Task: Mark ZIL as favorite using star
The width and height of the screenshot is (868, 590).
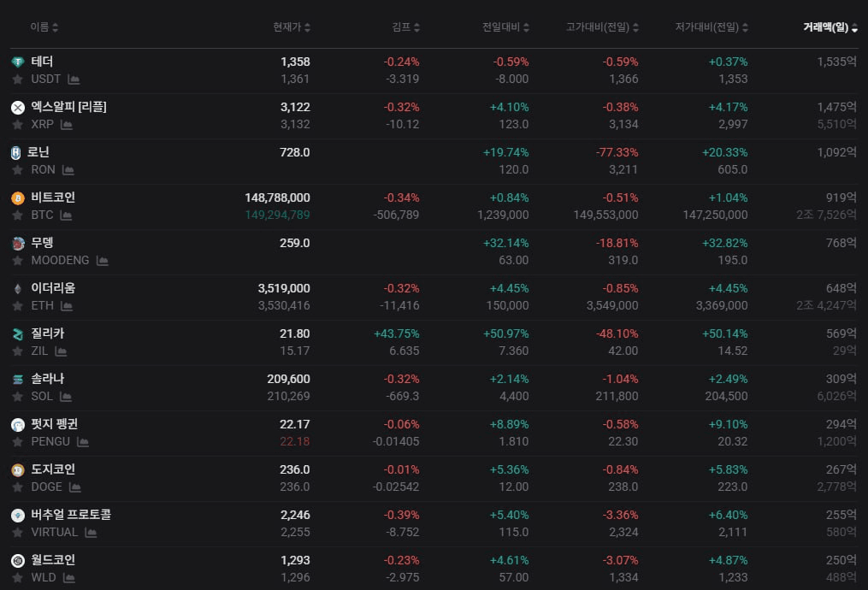Action: 18,352
